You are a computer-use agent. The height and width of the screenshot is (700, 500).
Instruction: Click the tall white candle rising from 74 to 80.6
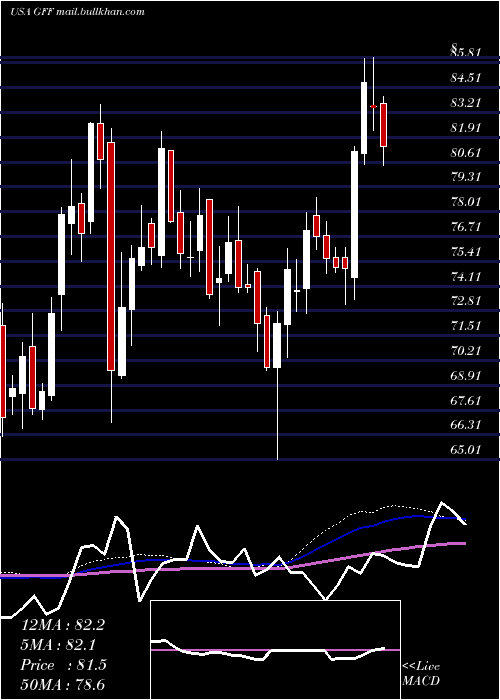[x=354, y=214]
